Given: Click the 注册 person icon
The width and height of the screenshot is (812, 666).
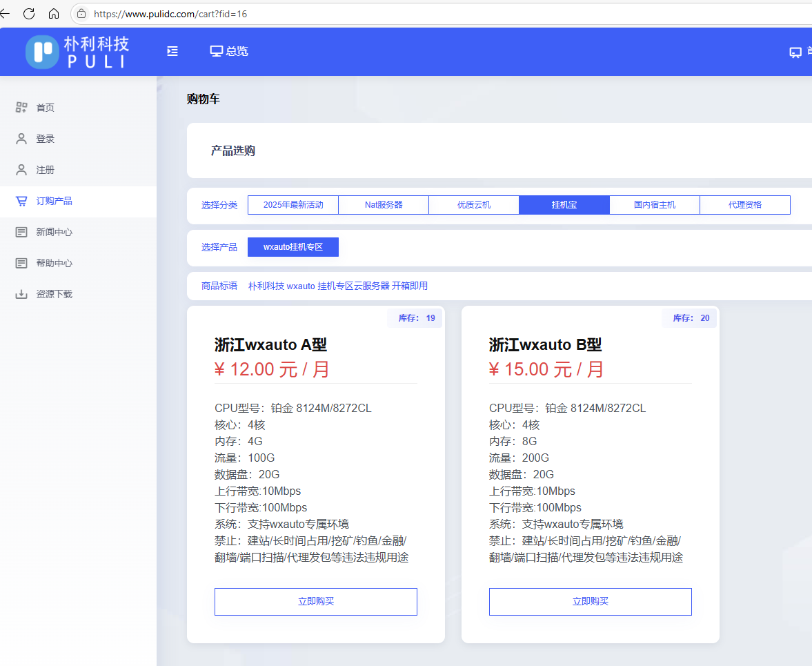Looking at the screenshot, I should pyautogui.click(x=21, y=170).
